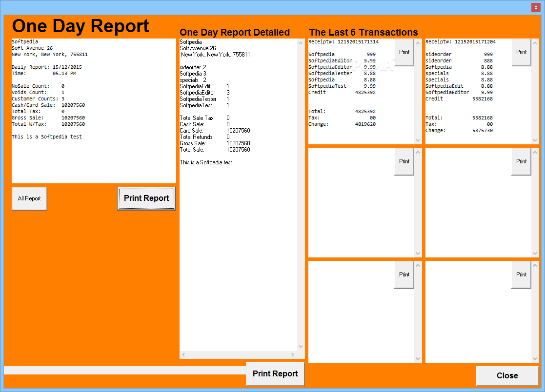Click 'Customer Counts: 3' line
The height and width of the screenshot is (392, 545).
tap(38, 98)
